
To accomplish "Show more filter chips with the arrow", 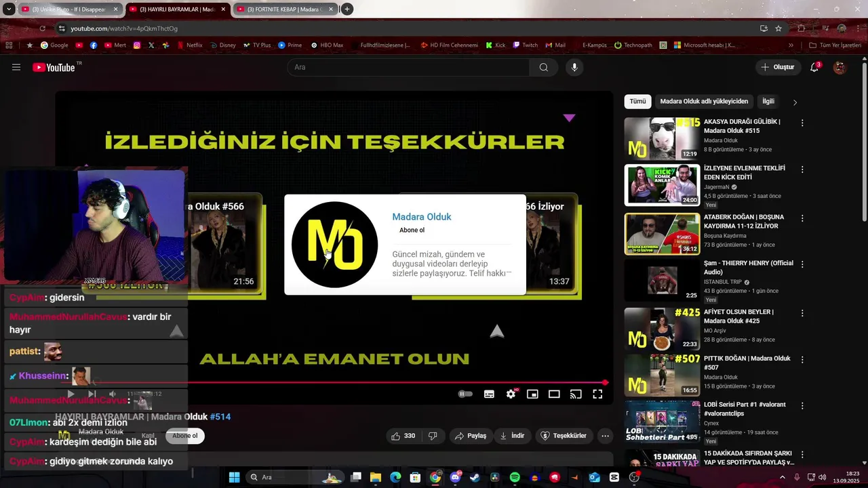I will [795, 102].
